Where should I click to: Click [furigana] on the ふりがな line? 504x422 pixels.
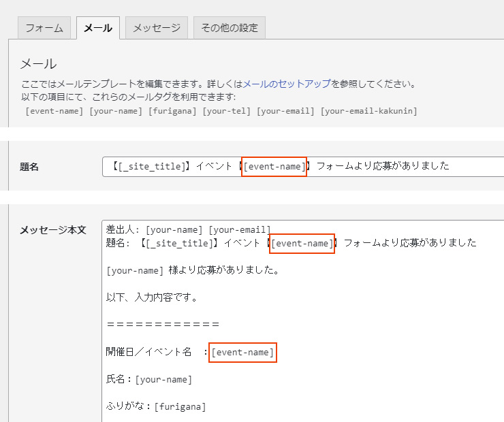point(180,406)
